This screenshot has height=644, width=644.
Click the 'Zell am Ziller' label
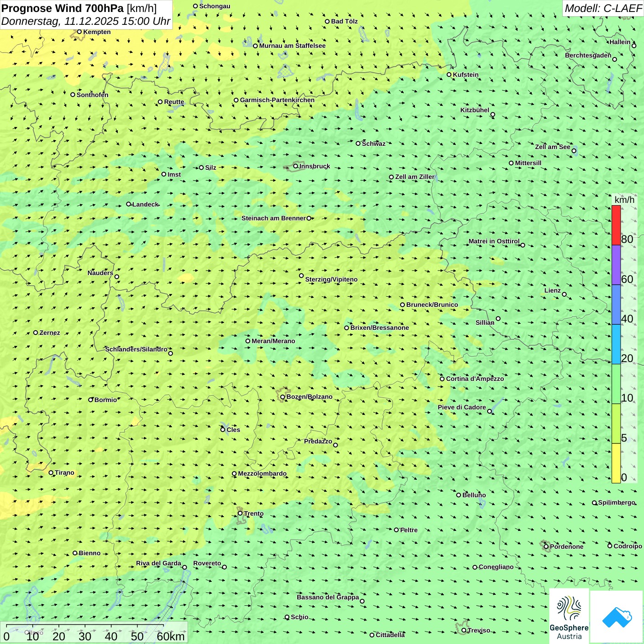(x=415, y=177)
